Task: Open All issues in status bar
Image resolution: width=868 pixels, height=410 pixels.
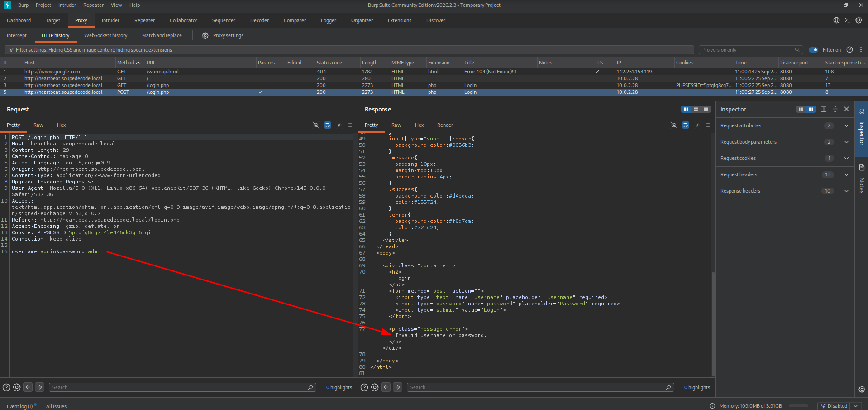Action: 56,406
